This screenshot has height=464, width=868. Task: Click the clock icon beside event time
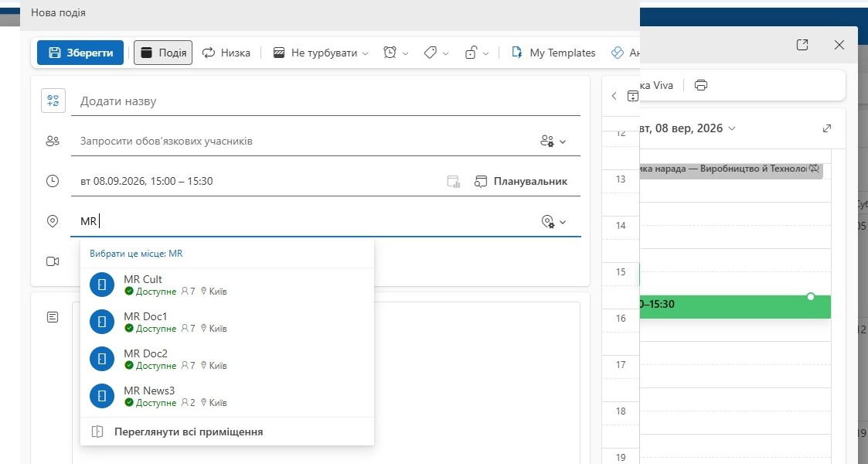53,181
